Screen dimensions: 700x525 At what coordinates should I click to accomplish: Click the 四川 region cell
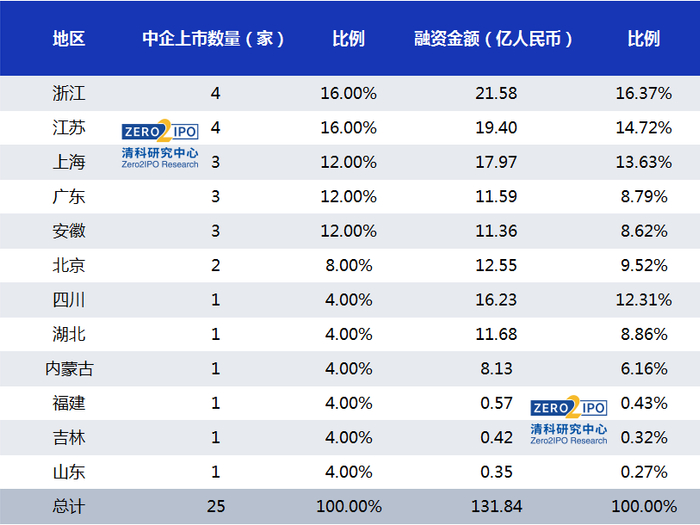coord(69,300)
